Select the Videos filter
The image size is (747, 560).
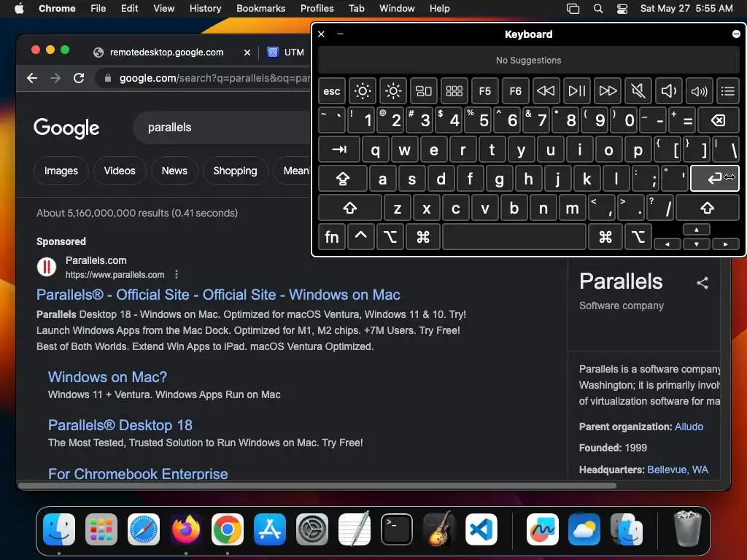pyautogui.click(x=120, y=171)
